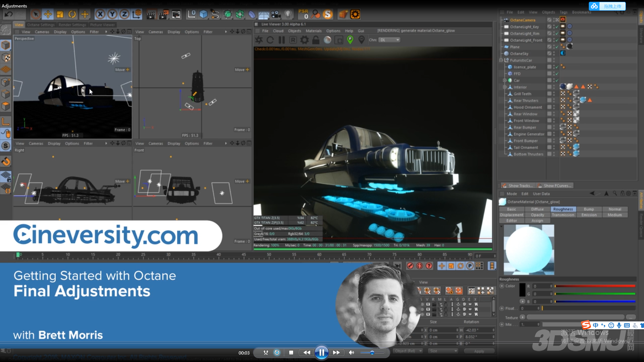
Task: Collapse material preview disclosure triangle
Action: (x=501, y=226)
